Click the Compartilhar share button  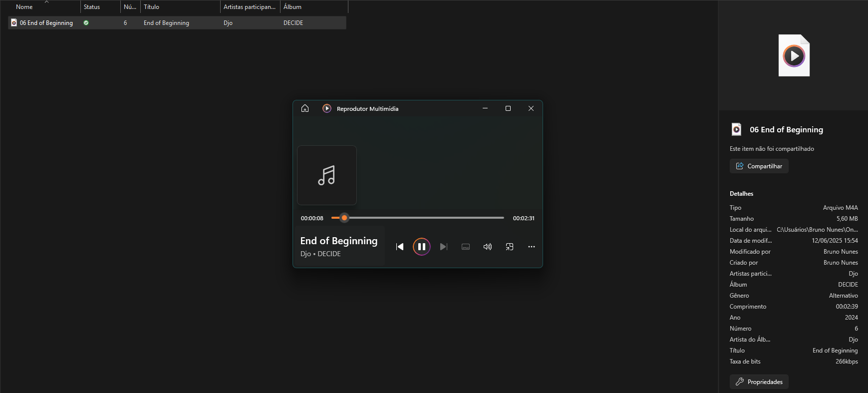(x=759, y=166)
